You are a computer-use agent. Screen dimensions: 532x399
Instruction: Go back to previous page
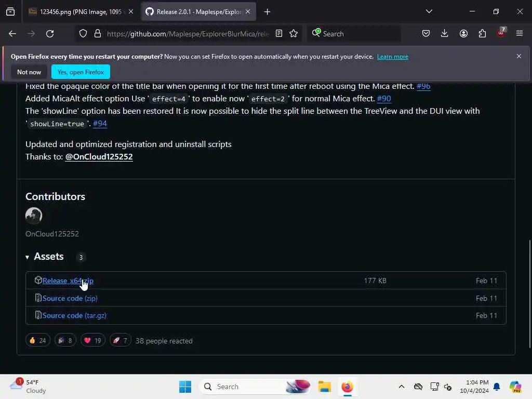click(12, 34)
